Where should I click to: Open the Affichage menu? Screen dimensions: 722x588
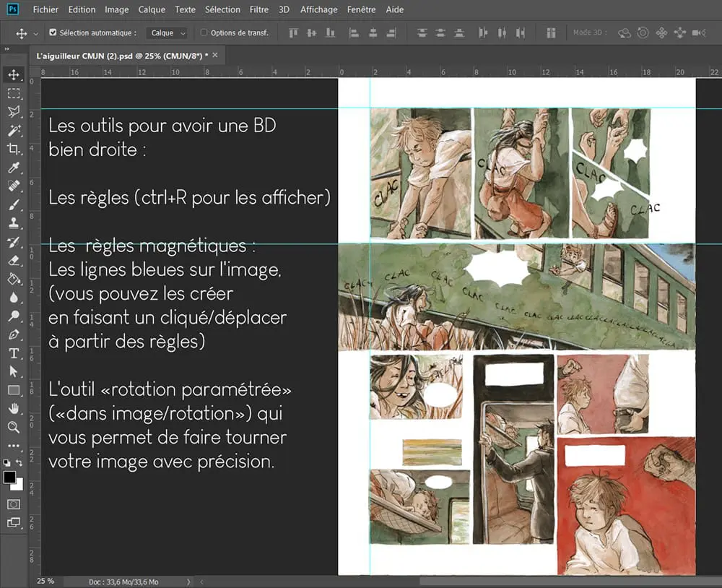(x=318, y=9)
